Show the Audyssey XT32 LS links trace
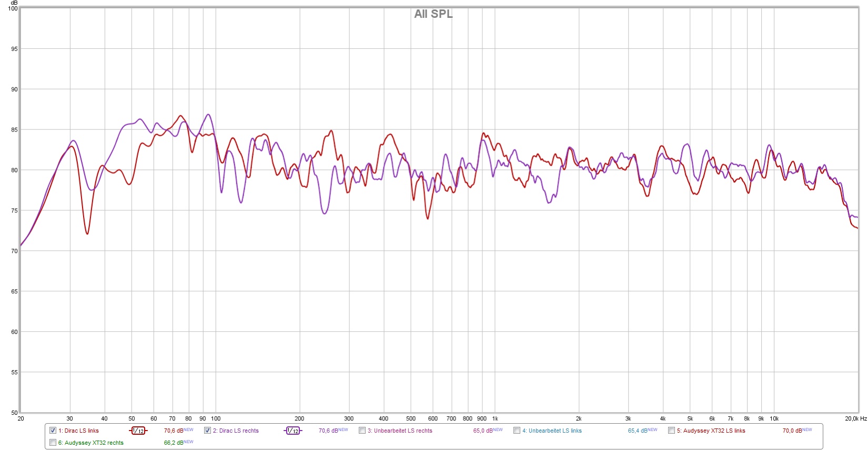Viewport: 868px width, 450px height. click(x=671, y=431)
